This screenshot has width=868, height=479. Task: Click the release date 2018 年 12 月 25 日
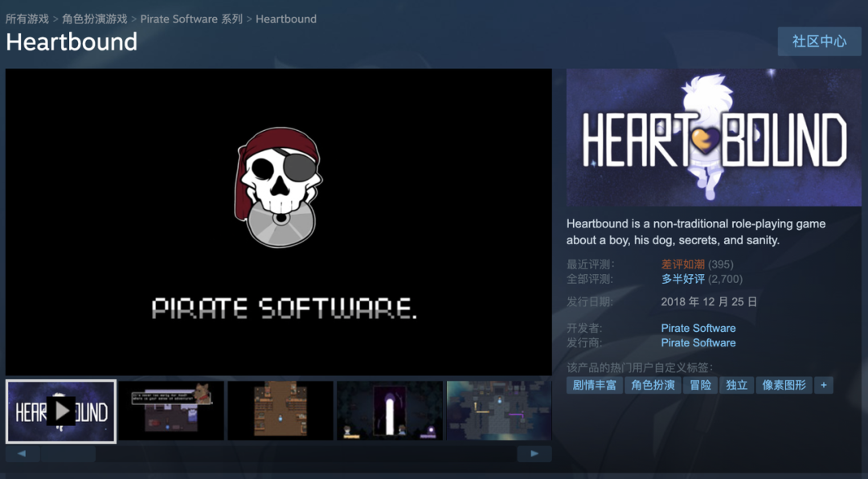(x=709, y=302)
